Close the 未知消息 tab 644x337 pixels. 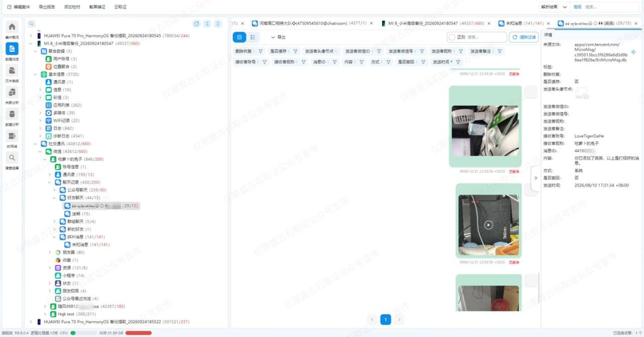pos(548,23)
